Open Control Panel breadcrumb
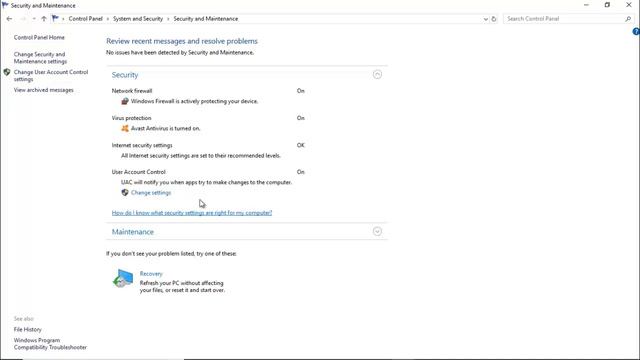Viewport: 640px width, 360px height. click(85, 19)
